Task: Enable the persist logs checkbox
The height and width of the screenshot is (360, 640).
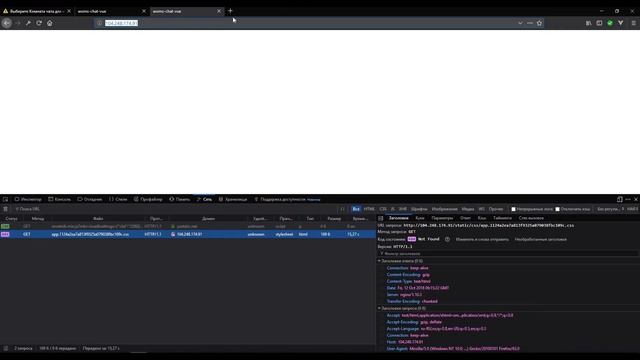Action: point(513,209)
